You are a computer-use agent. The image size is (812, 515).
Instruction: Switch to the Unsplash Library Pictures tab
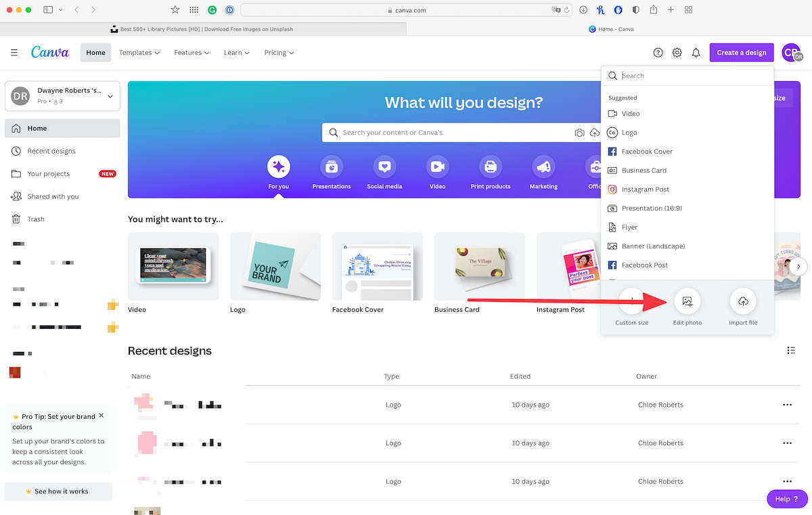[x=203, y=29]
